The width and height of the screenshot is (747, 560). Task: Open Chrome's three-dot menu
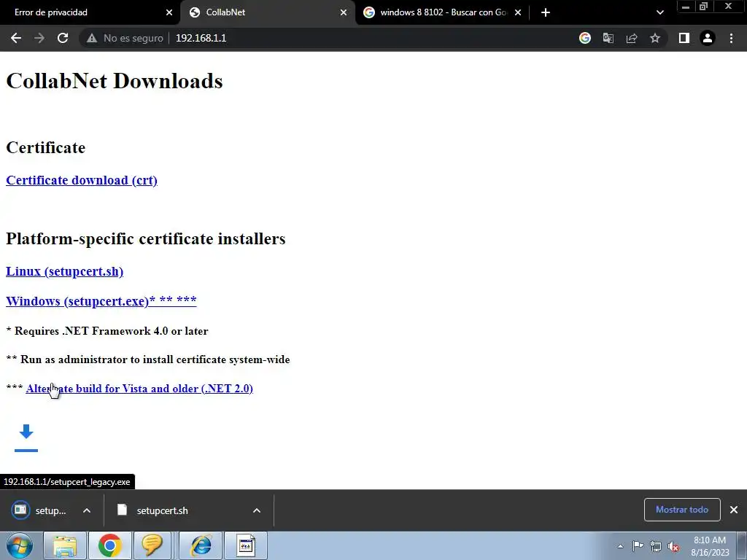(x=731, y=38)
